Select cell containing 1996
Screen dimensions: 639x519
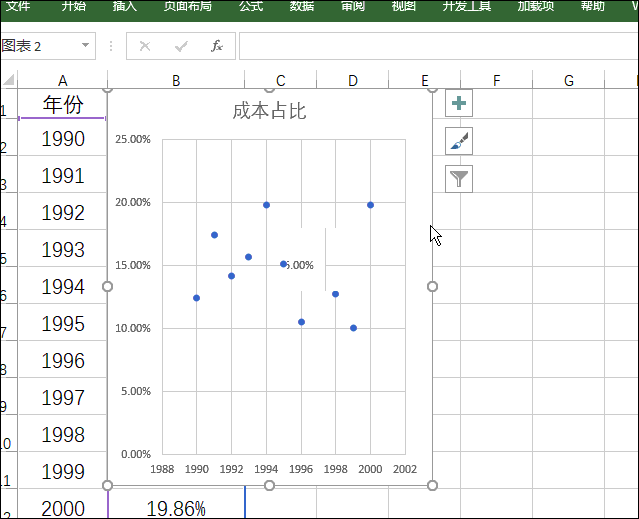[x=62, y=361]
